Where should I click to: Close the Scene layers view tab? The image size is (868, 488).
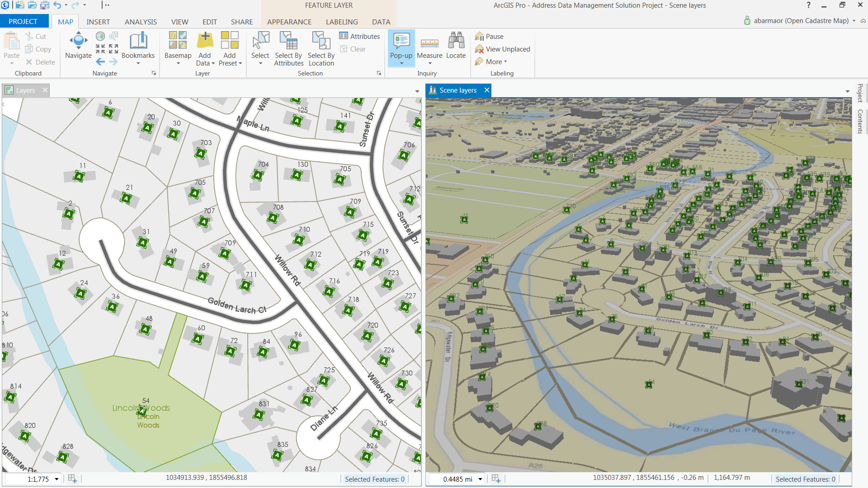487,90
